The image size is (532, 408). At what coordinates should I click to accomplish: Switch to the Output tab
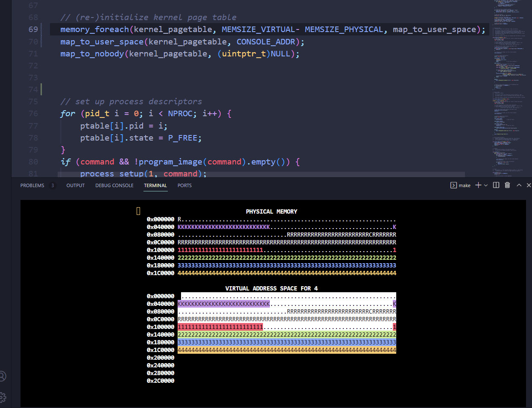pyautogui.click(x=76, y=185)
